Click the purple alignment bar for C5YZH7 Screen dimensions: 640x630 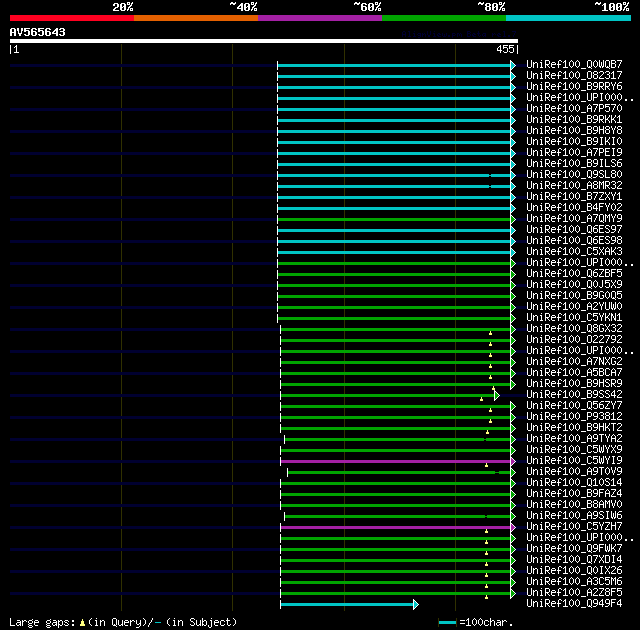tap(396, 527)
